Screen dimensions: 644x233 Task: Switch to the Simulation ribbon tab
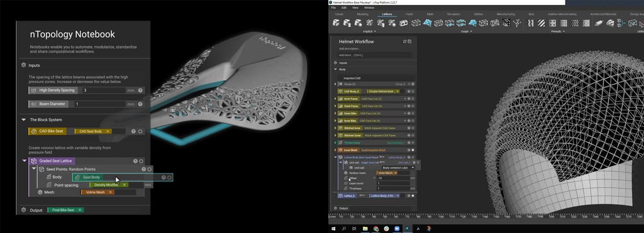(455, 14)
